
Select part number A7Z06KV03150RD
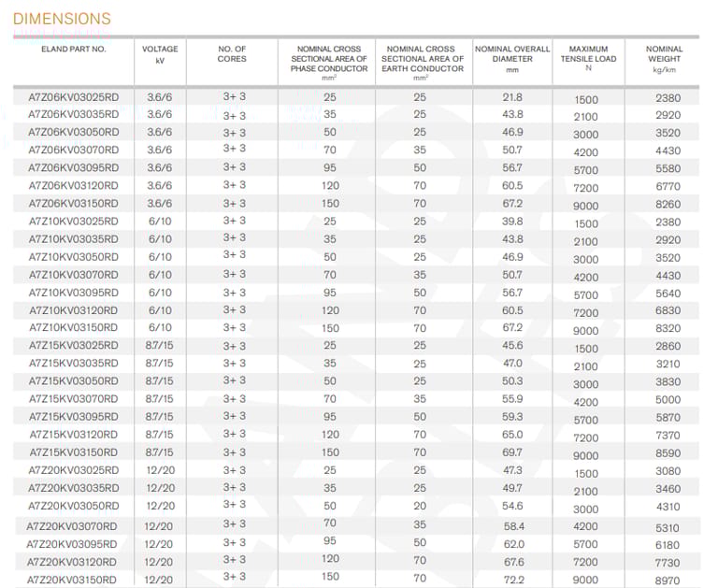(x=74, y=204)
